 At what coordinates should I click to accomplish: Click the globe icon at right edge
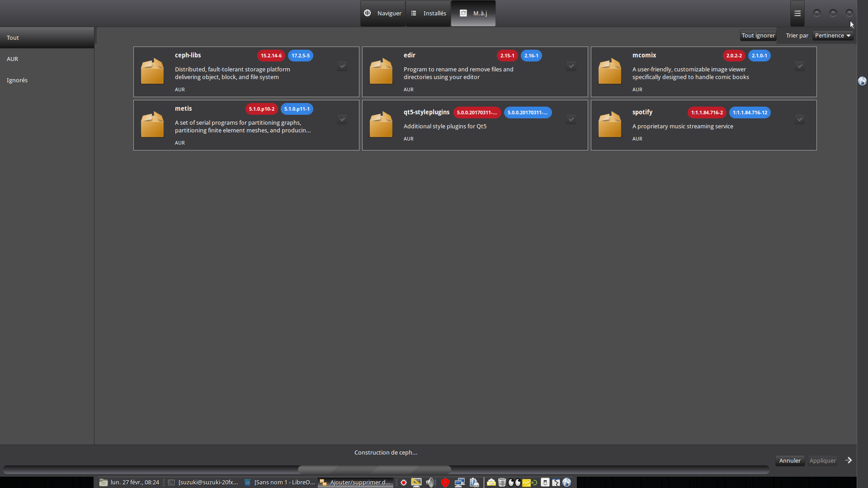(x=862, y=81)
